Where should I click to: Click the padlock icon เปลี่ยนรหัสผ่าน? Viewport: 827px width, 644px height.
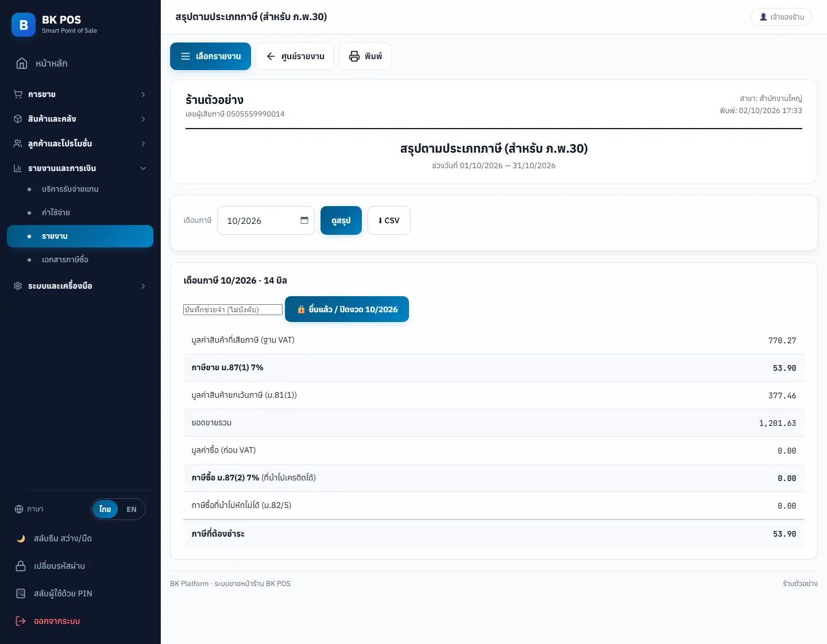point(21,566)
